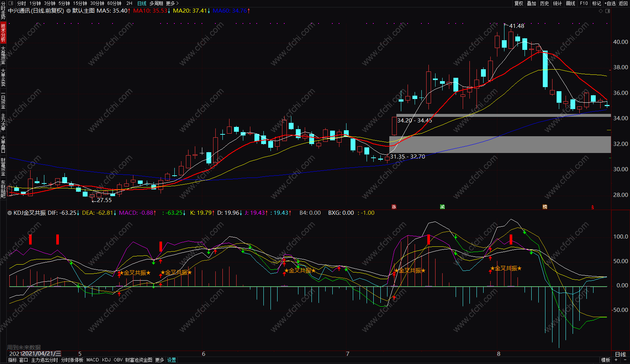The width and height of the screenshot is (630, 364).
Task: Open 财富资金 sidebar tab
Action: (x=3, y=167)
